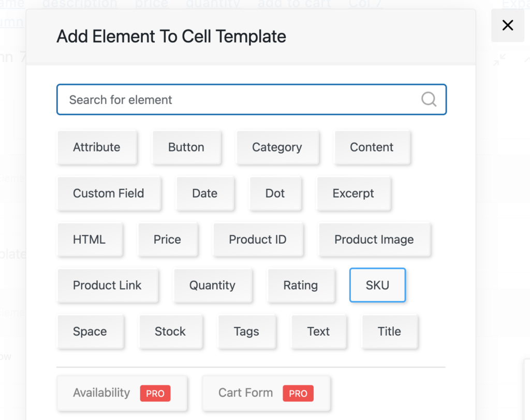Add the Dot element

(275, 193)
